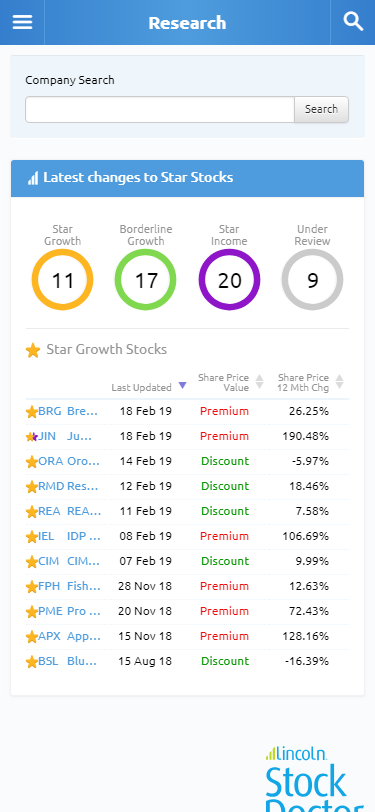The width and height of the screenshot is (375, 812).
Task: Open the APX stock link
Action: pos(48,636)
